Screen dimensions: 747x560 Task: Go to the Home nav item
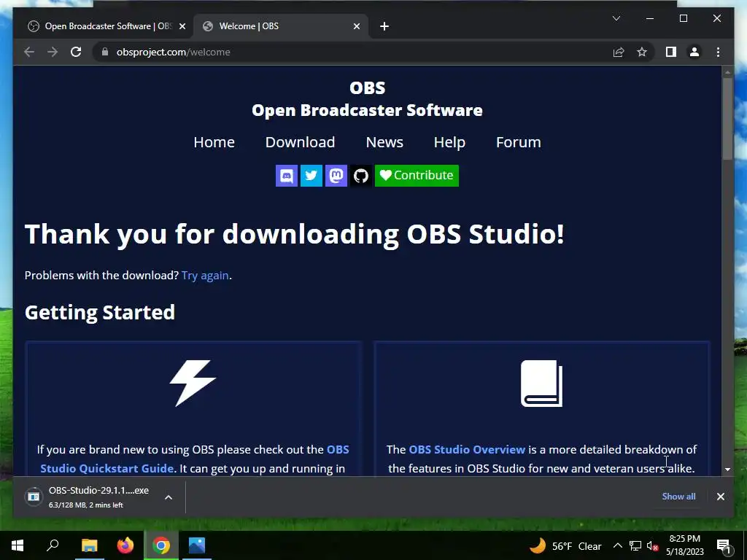pos(214,142)
